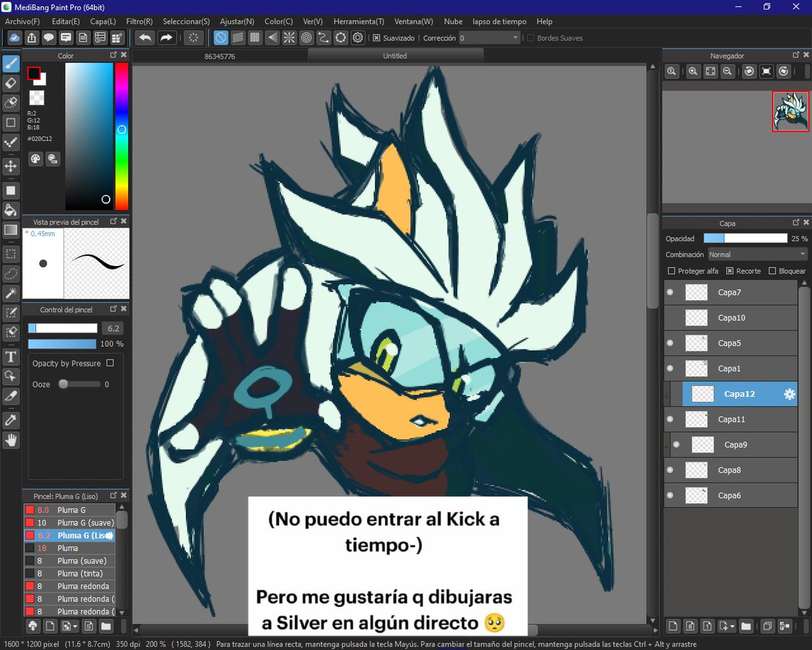Open the add layer dropdown arrow
This screenshot has height=650, width=812.
click(733, 626)
